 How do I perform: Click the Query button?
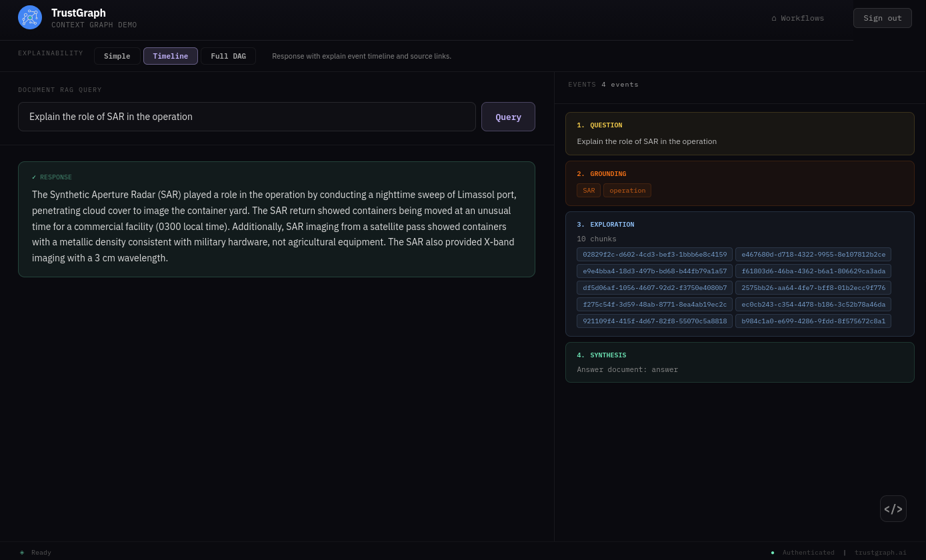click(x=508, y=117)
